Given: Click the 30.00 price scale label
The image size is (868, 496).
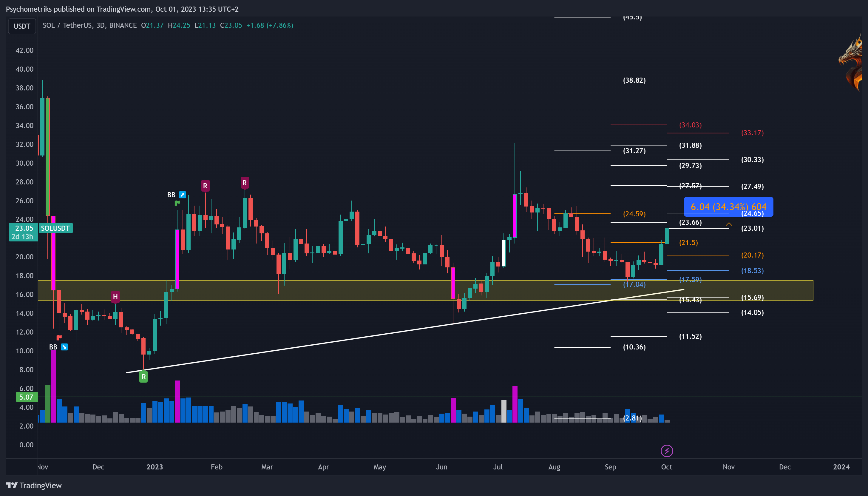Looking at the screenshot, I should (x=24, y=163).
